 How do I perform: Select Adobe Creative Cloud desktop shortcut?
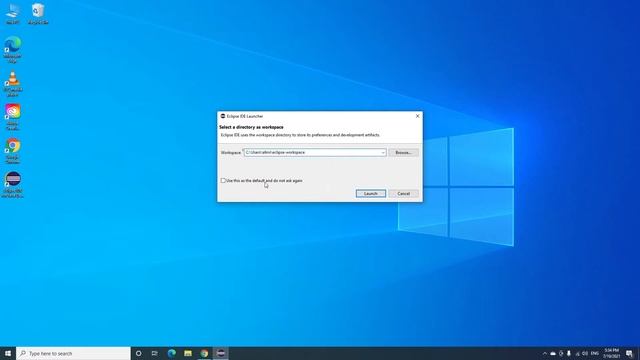point(13,117)
